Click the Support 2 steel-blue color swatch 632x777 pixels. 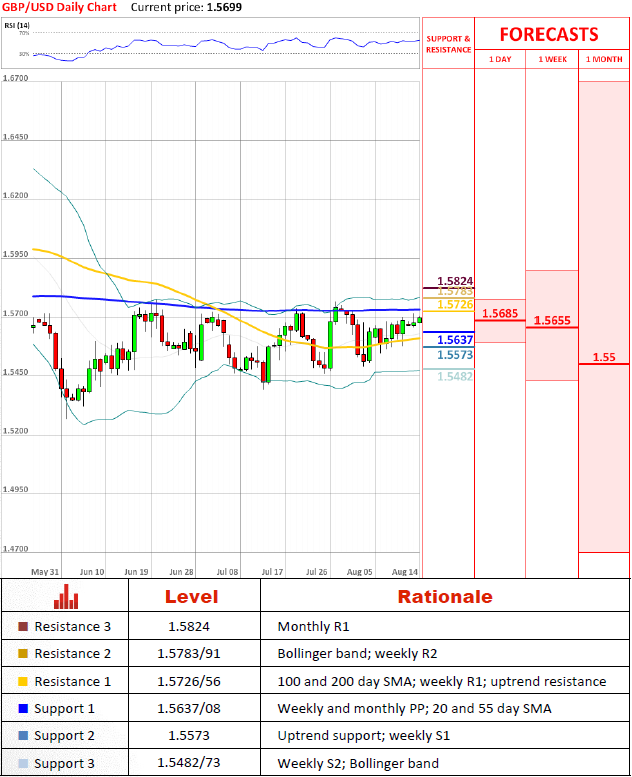coord(23,736)
